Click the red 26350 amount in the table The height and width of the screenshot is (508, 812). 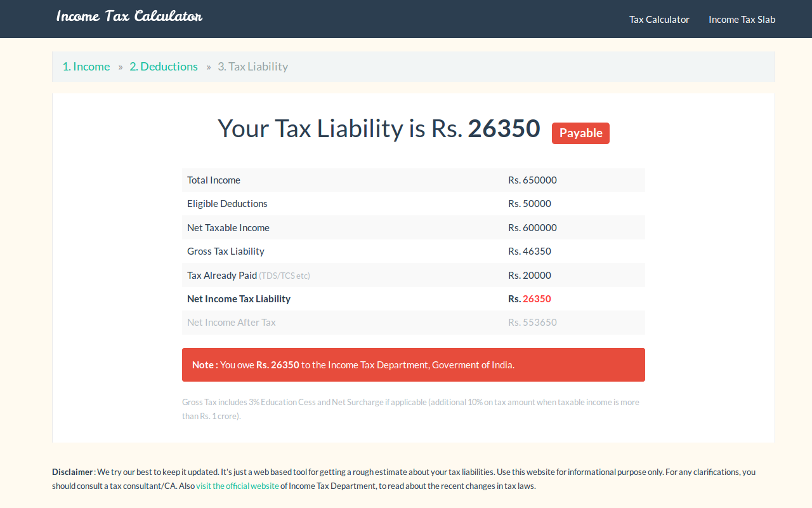point(537,299)
